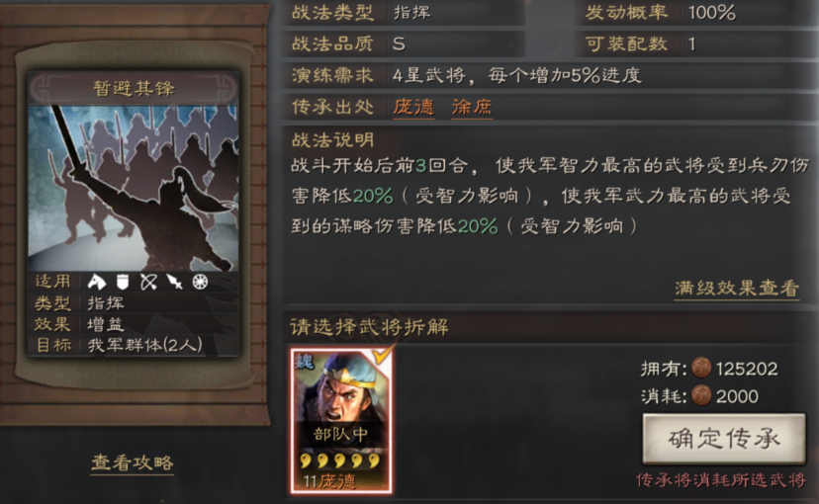The image size is (819, 504).
Task: Select the 暂避其锋 tactic card artwork
Action: point(134,189)
